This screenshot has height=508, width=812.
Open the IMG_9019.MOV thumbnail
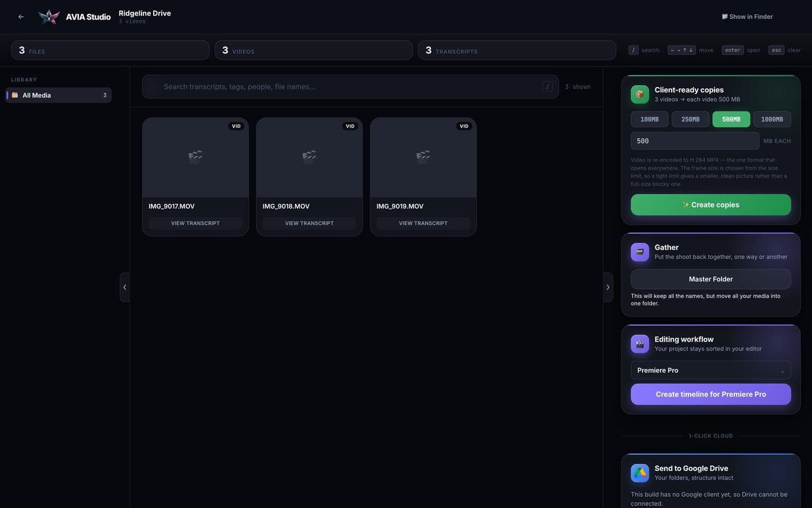click(423, 157)
